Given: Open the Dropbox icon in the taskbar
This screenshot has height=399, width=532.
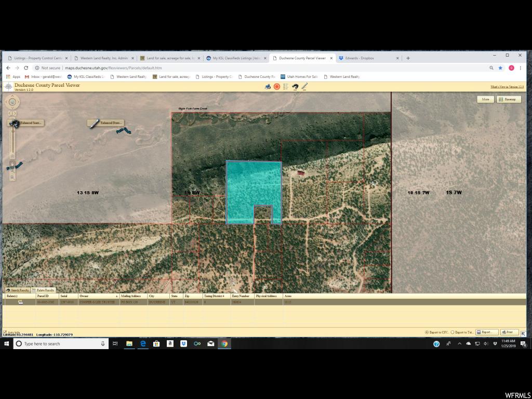Looking at the screenshot, I should coord(183,344).
